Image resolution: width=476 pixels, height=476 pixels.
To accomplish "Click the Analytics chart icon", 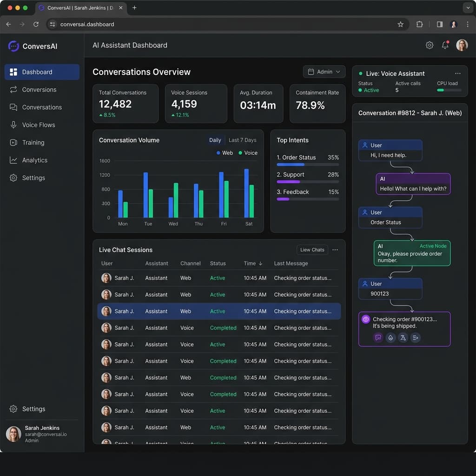I will (13, 160).
